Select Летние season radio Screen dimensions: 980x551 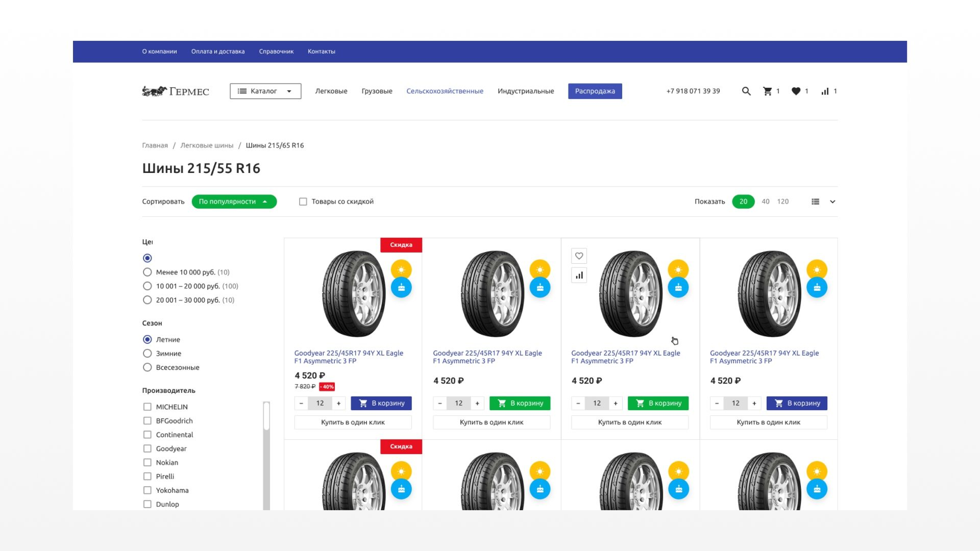click(x=147, y=340)
